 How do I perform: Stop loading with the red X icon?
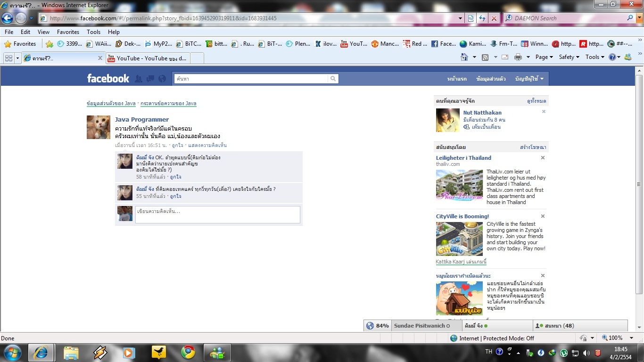point(494,18)
